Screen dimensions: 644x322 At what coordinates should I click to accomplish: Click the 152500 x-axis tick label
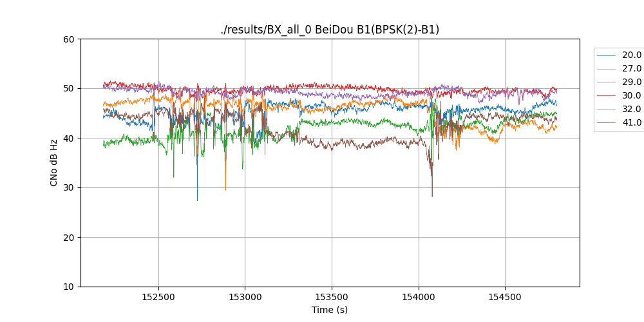click(x=158, y=296)
